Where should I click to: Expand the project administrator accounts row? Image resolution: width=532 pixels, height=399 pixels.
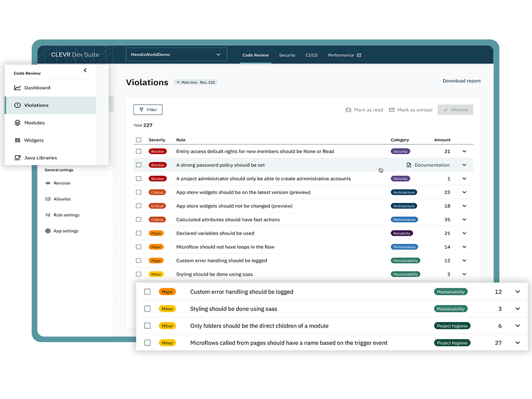point(464,178)
